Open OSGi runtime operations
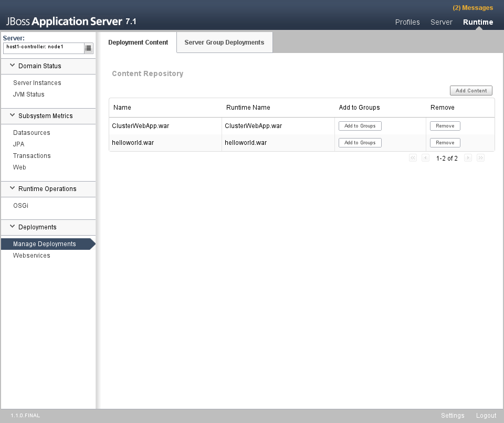The image size is (504, 423). point(20,206)
